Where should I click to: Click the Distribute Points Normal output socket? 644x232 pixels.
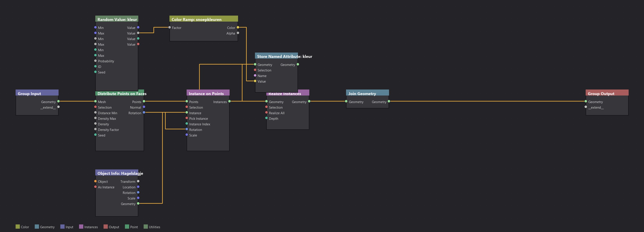[144, 107]
